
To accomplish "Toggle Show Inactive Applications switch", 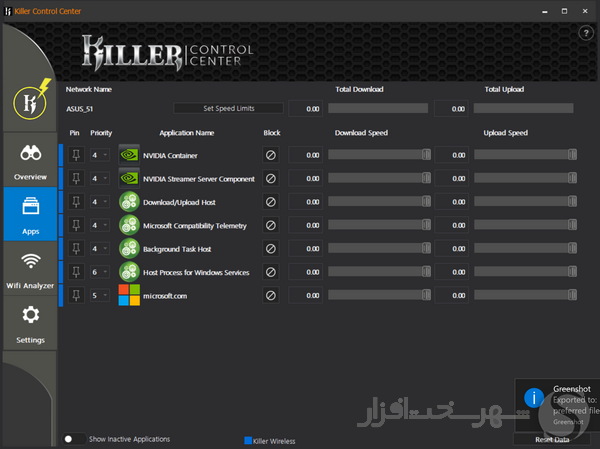I will (x=73, y=439).
